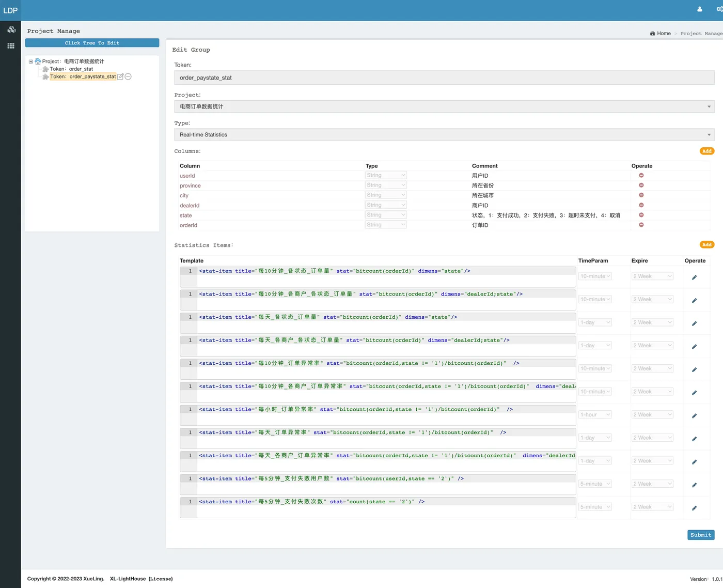The height and width of the screenshot is (588, 723).
Task: Click the Token input field
Action: (444, 78)
